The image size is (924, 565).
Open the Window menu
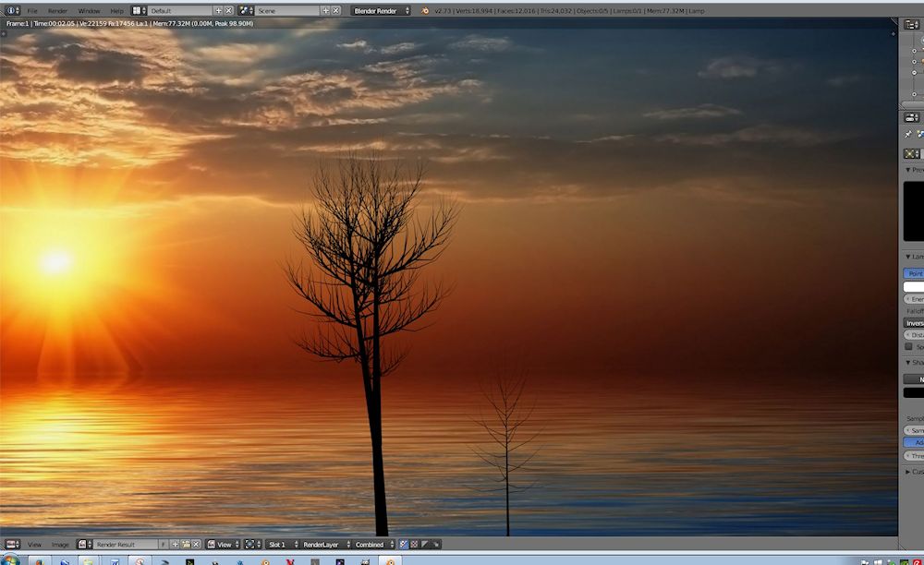[89, 10]
